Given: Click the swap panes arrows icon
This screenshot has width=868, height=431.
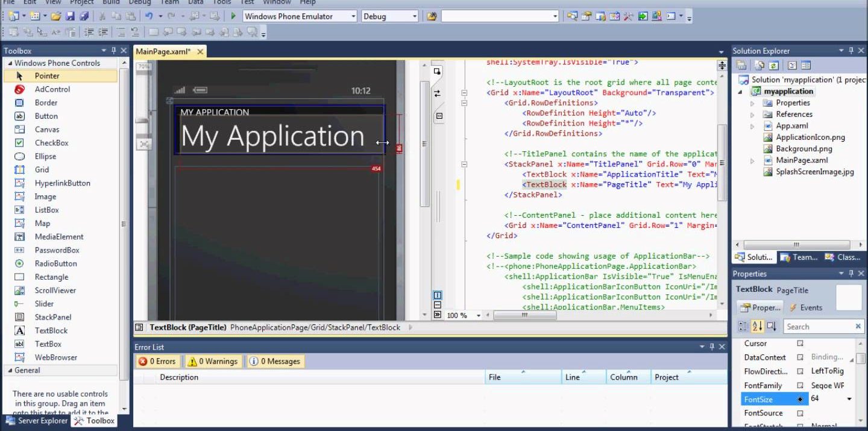Looking at the screenshot, I should tap(438, 93).
